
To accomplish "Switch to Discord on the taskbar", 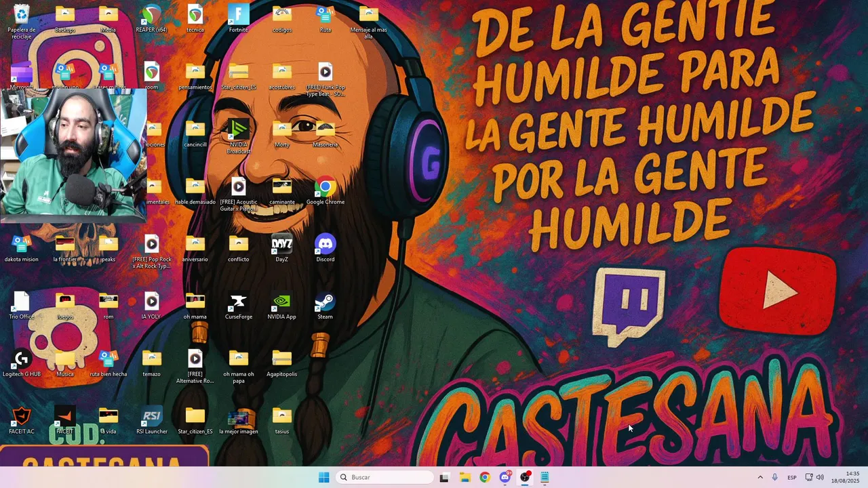I will 505,477.
